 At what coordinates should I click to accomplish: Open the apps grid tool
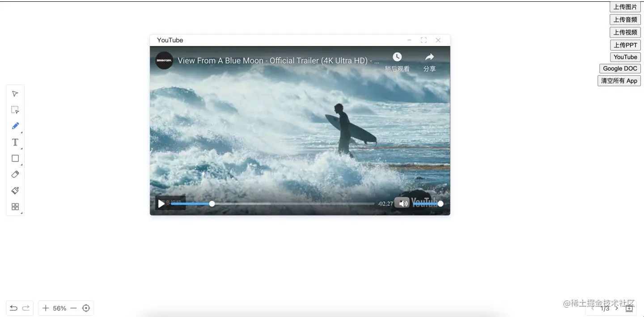coord(15,207)
